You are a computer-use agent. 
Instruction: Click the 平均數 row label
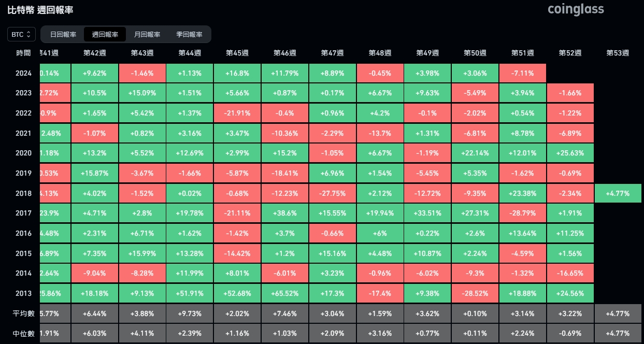coord(23,313)
